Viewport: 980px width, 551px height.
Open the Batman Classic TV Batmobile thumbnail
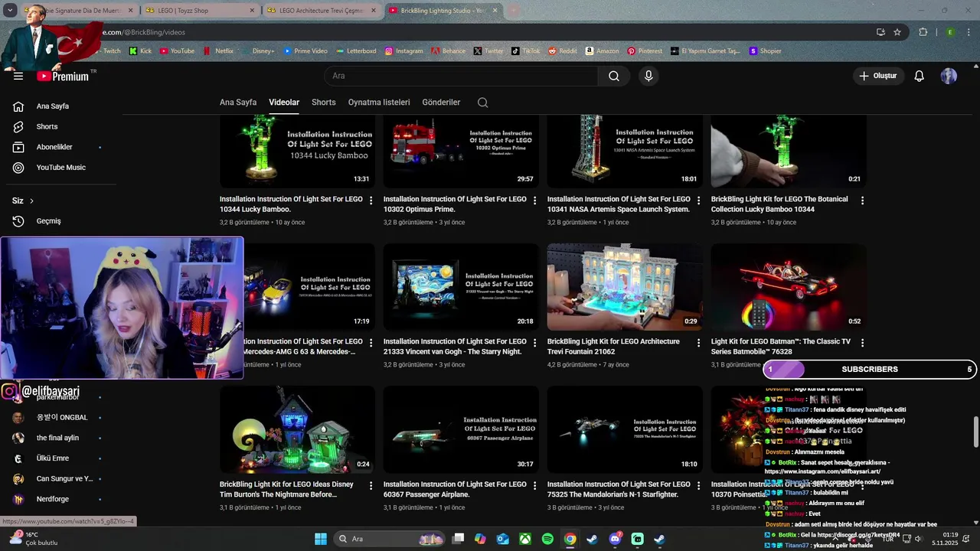(789, 287)
